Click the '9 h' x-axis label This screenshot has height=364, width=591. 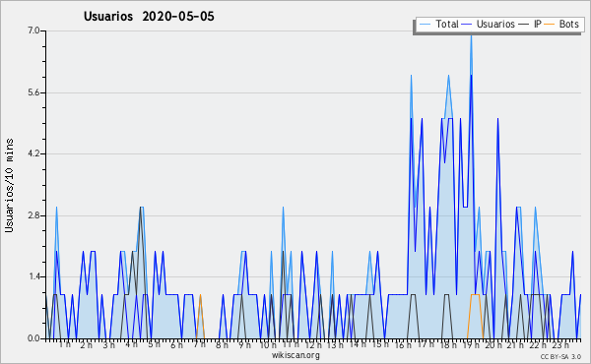coord(244,345)
